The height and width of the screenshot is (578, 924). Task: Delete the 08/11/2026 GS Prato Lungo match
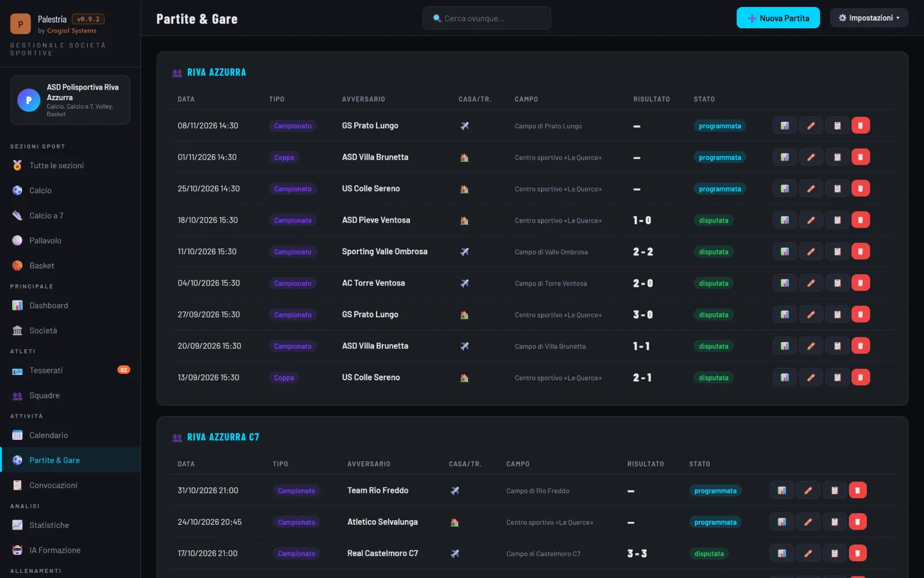[x=860, y=125]
